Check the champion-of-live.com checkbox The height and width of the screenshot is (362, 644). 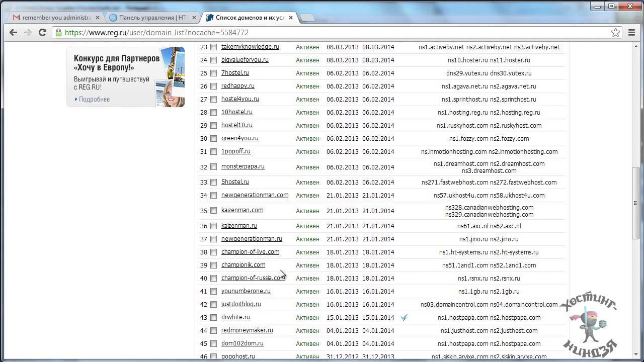click(213, 252)
